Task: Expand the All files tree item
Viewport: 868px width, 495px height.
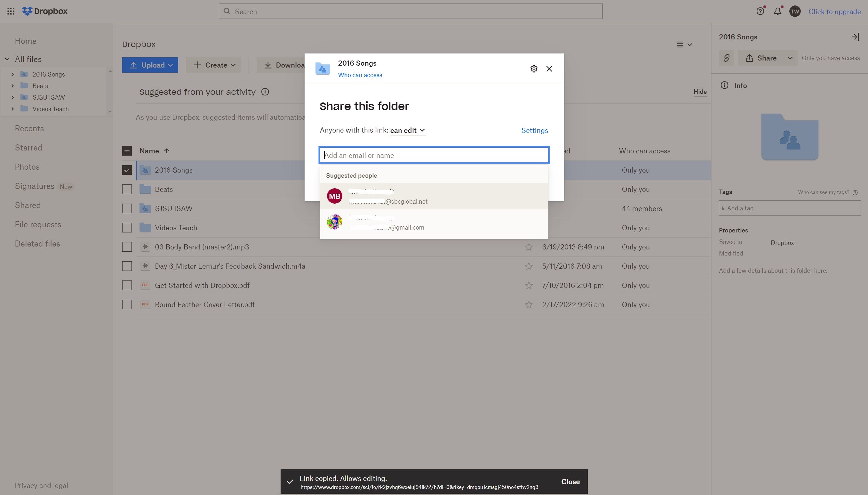Action: pos(6,59)
